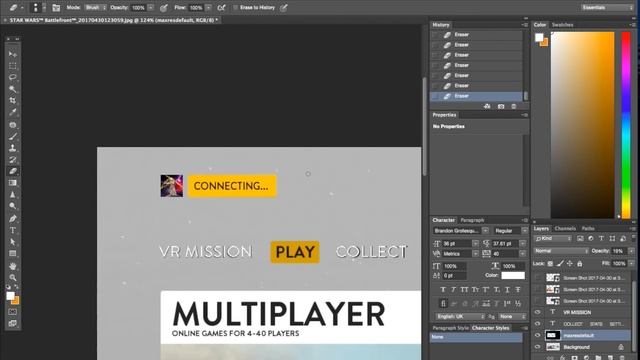Select the Path Selection tool
Screen dimensions: 640x360
click(13, 242)
